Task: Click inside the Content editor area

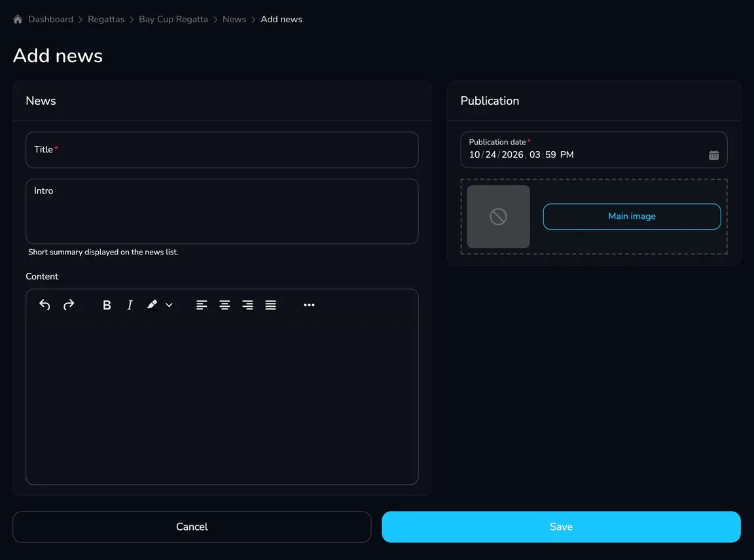Action: (222, 402)
